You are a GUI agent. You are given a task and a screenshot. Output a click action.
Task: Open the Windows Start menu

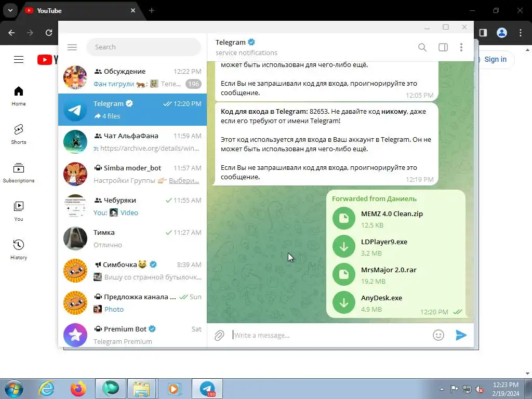point(14,389)
